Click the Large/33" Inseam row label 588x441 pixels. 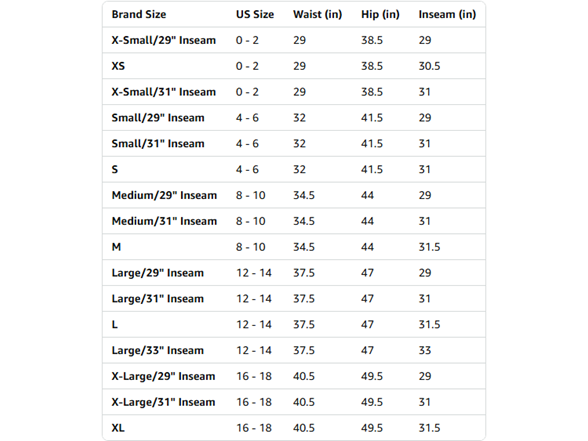pos(158,351)
